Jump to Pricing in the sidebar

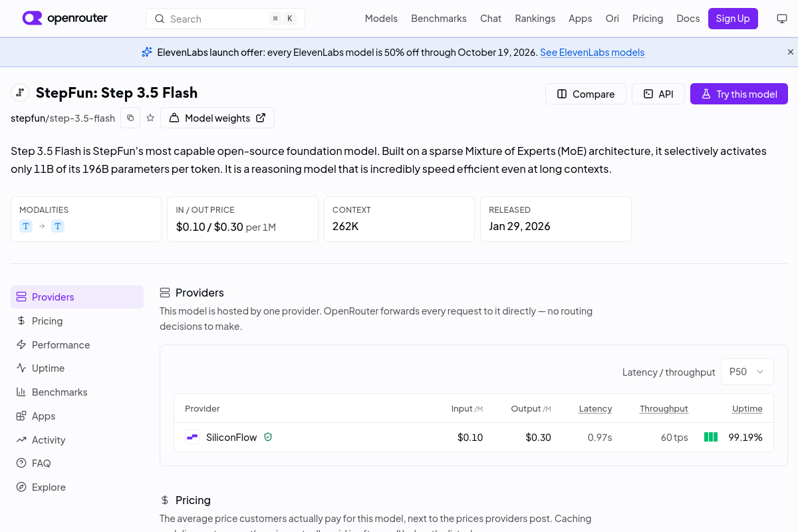[77, 321]
